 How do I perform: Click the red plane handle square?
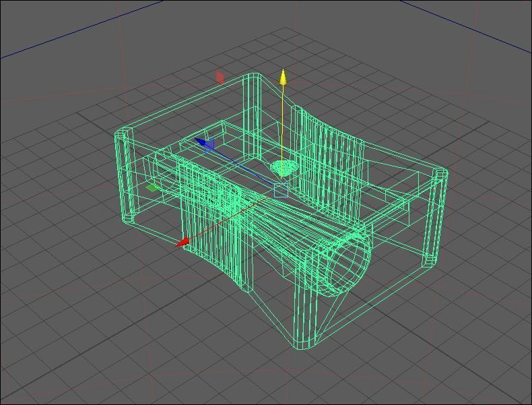tap(220, 77)
